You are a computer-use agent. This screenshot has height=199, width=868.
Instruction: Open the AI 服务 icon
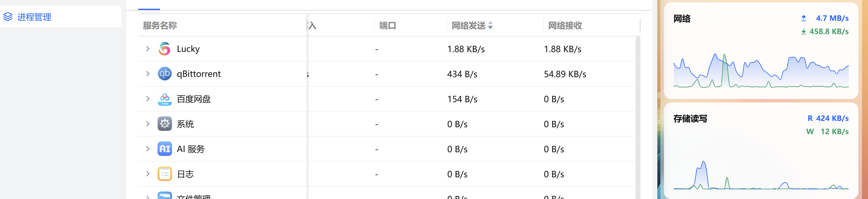coord(164,148)
